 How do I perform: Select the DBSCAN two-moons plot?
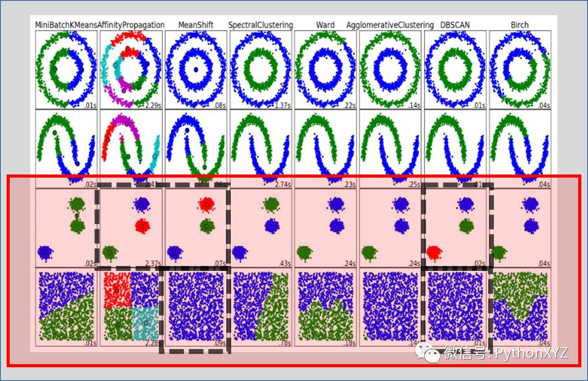pos(455,149)
